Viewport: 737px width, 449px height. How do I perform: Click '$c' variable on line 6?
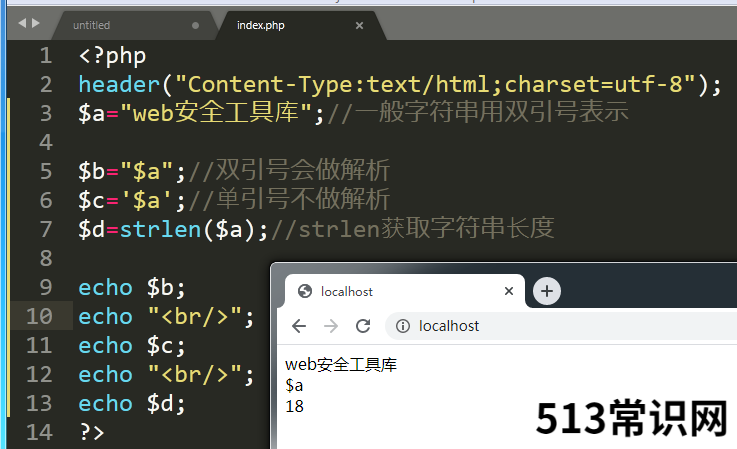[x=92, y=200]
